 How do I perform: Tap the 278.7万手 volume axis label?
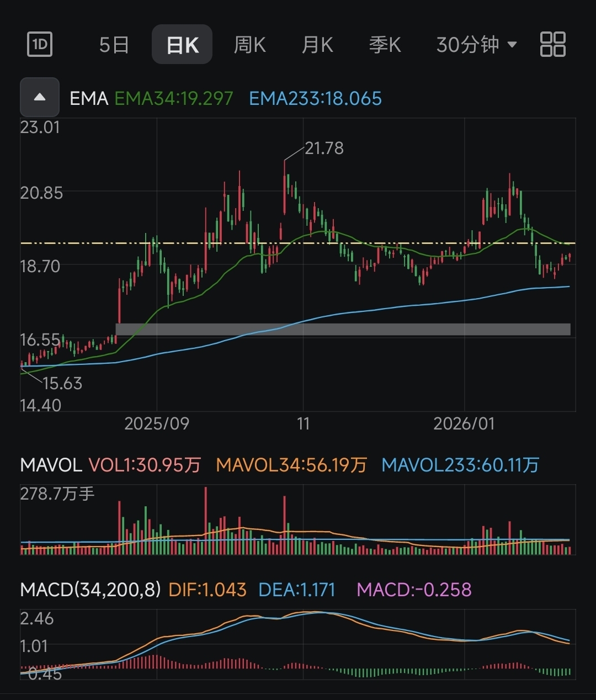point(57,494)
